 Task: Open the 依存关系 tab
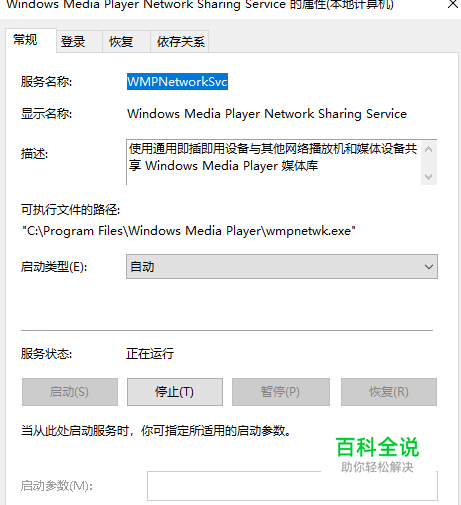(180, 42)
